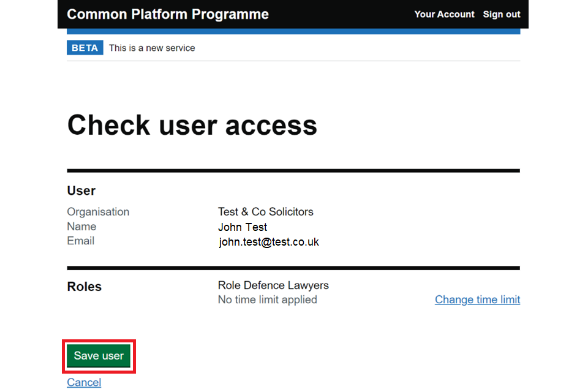588x392 pixels.
Task: Open Your Account from the header
Action: (444, 14)
